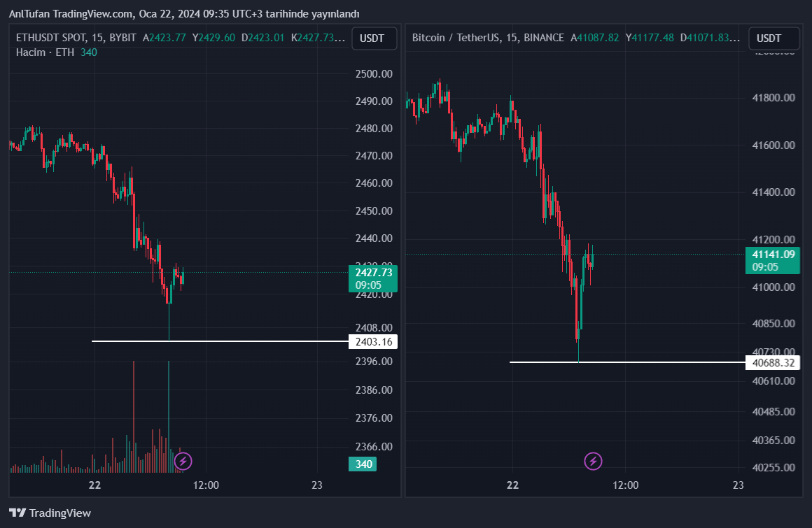
Task: Select the white 40688.32 price line label
Action: click(773, 363)
